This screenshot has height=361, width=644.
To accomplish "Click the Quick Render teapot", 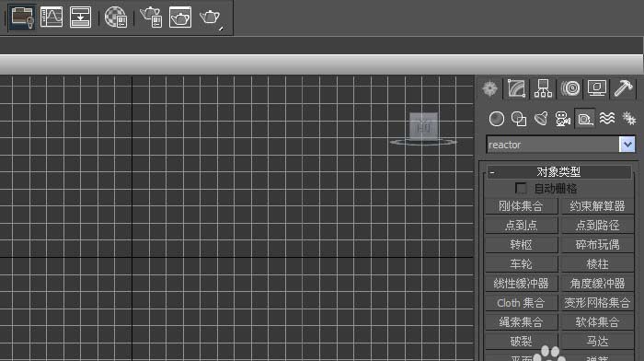I will point(211,17).
